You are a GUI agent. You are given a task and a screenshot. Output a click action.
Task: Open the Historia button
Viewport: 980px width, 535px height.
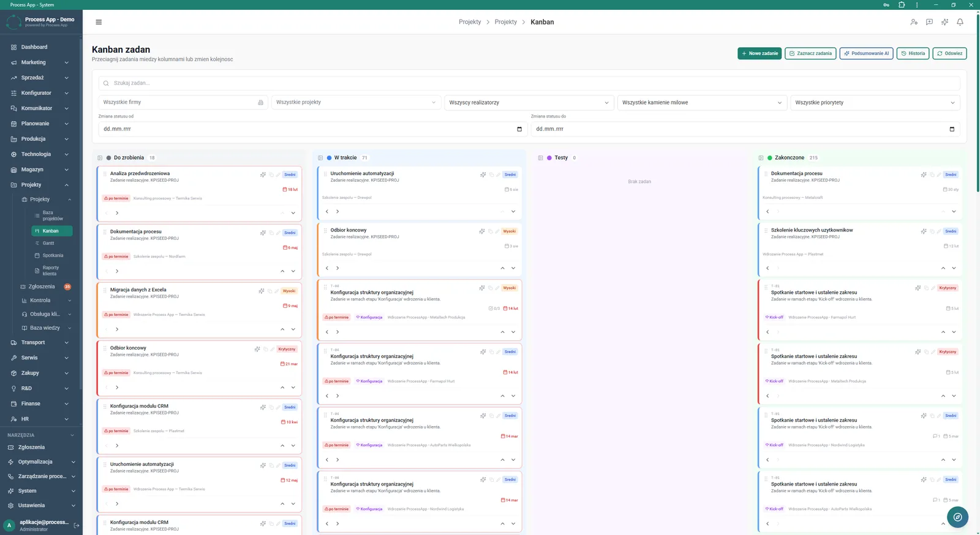pos(913,53)
